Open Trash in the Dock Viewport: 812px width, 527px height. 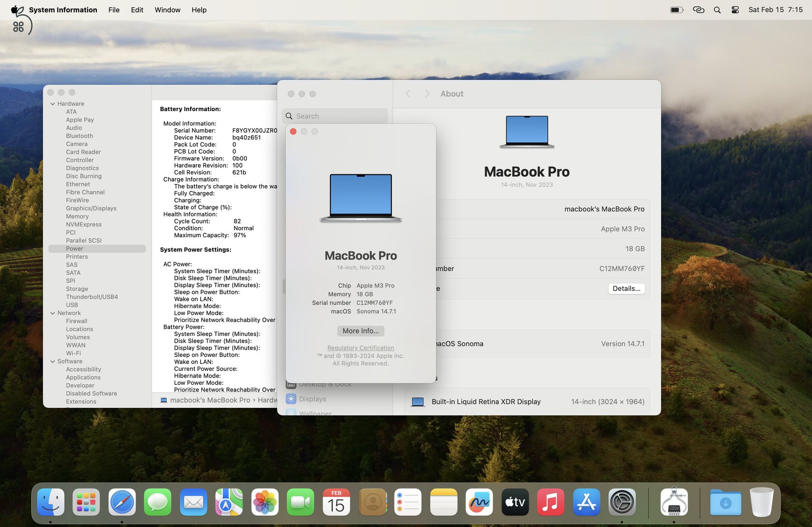(x=761, y=502)
